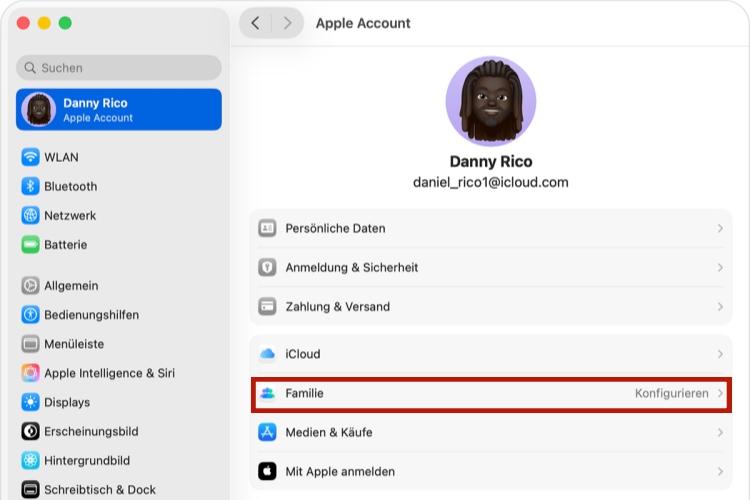Open Zahlung & Versand chevron
The width and height of the screenshot is (750, 500).
720,307
